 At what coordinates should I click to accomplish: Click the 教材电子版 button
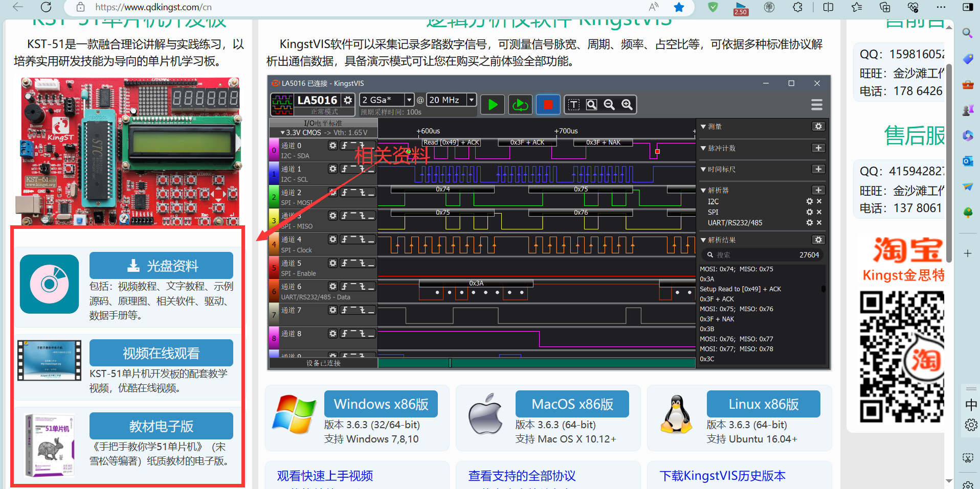point(161,426)
